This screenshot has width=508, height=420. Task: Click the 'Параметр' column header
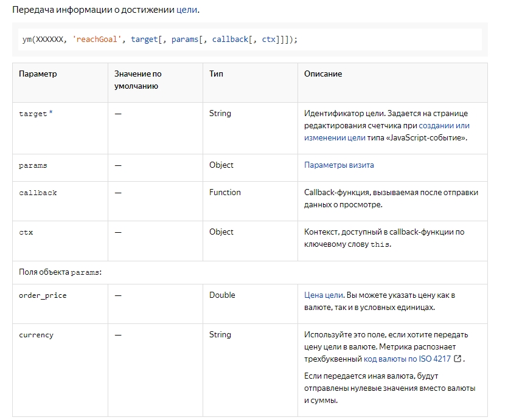(x=38, y=74)
